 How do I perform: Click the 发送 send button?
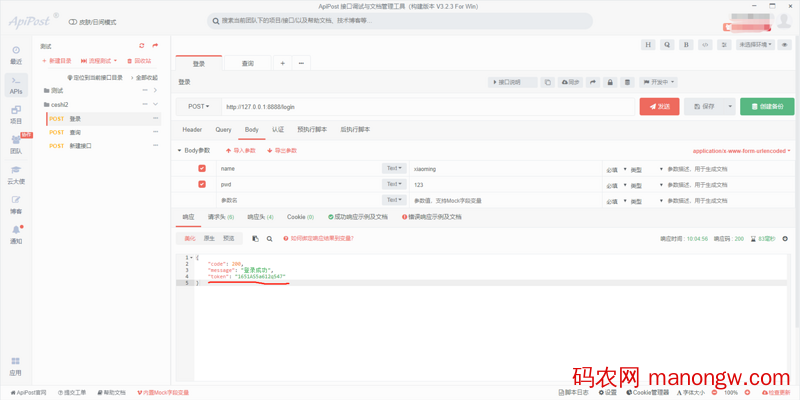point(659,107)
